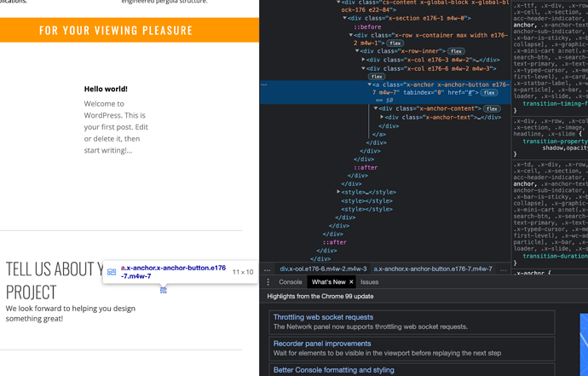Click the transition-duration declaration in Styles
The width and height of the screenshot is (588, 376).
click(556, 256)
